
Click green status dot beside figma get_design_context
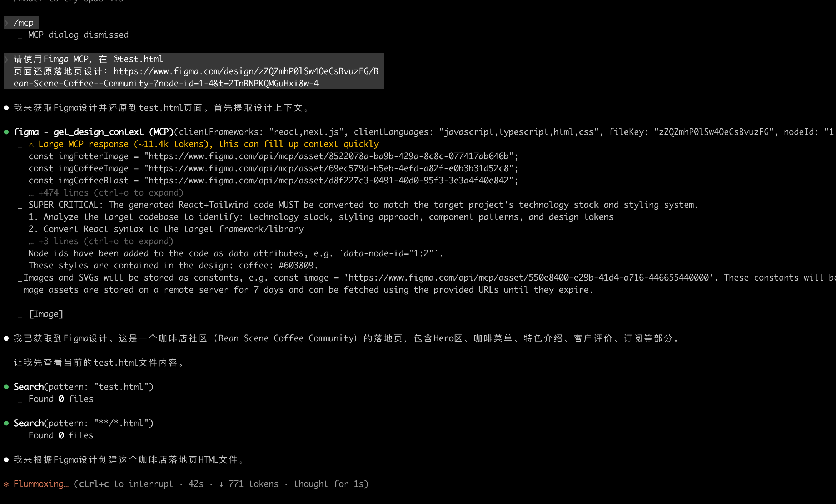[x=6, y=132]
